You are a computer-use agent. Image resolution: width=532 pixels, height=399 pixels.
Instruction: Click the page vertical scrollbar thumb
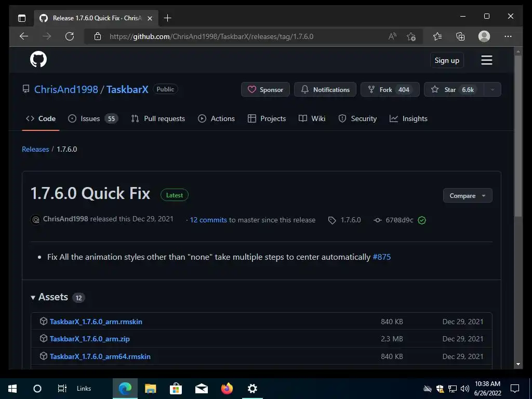coord(518,136)
